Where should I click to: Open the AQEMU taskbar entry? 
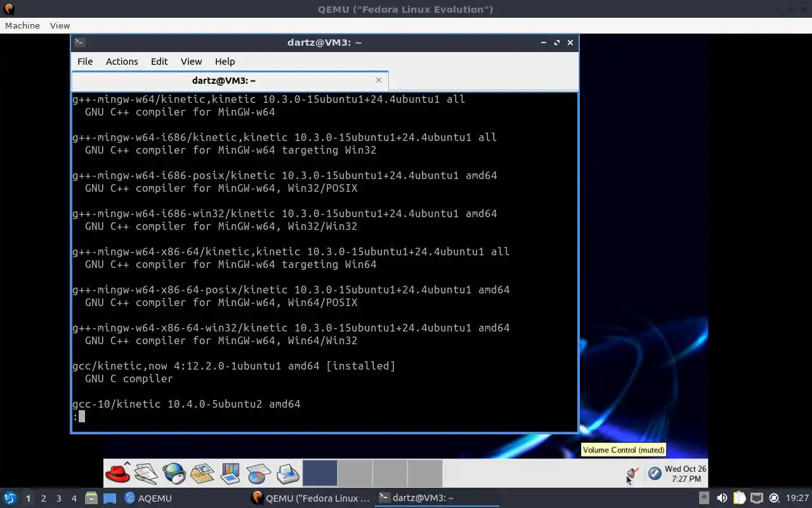(x=148, y=498)
